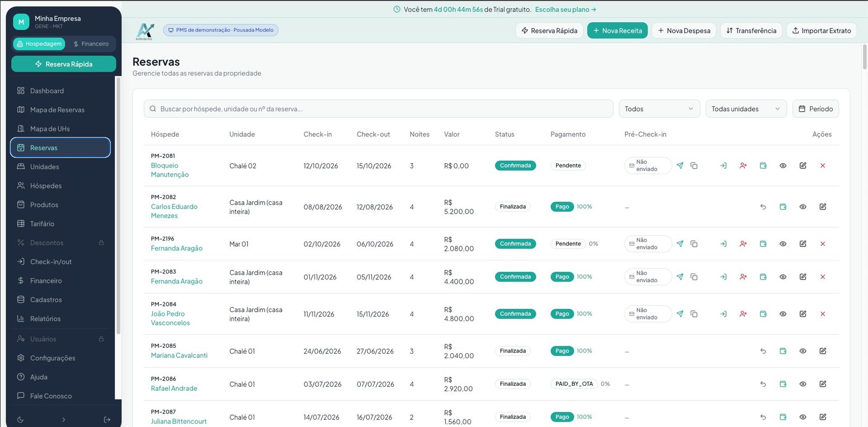Open Tarifário menu item

[60, 224]
